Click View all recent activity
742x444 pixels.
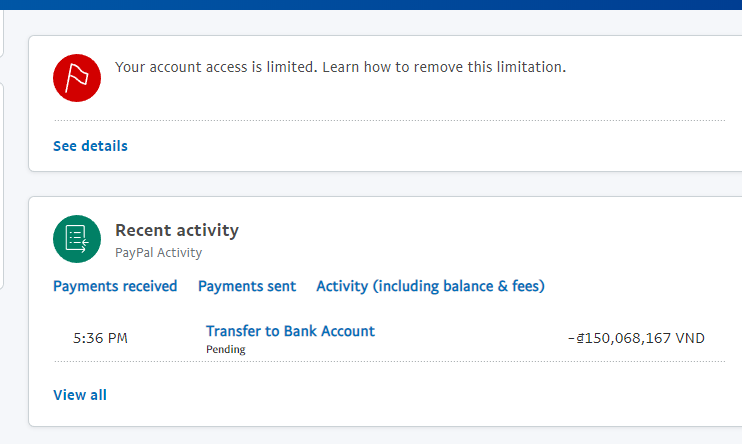pos(80,395)
